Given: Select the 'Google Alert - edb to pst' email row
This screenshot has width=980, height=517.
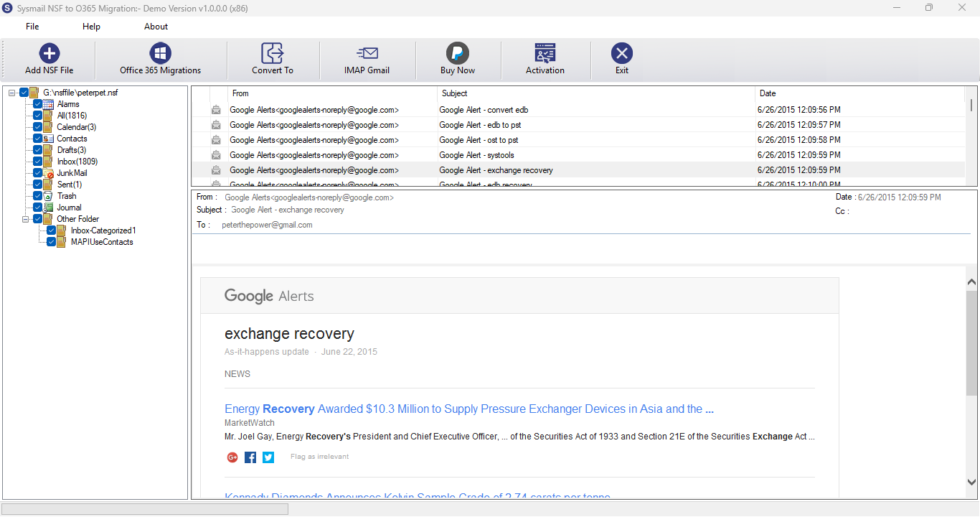Looking at the screenshot, I should [x=578, y=125].
